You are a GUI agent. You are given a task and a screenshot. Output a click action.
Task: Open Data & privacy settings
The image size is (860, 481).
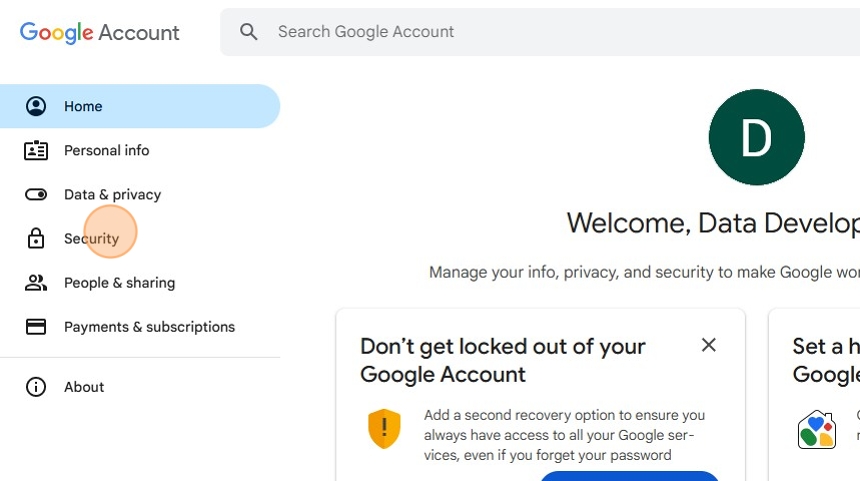pyautogui.click(x=112, y=194)
